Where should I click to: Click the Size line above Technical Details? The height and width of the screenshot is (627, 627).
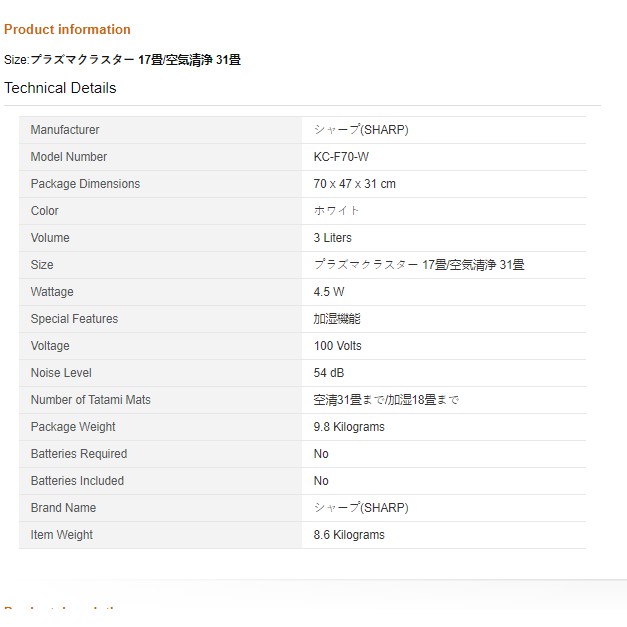pyautogui.click(x=122, y=60)
